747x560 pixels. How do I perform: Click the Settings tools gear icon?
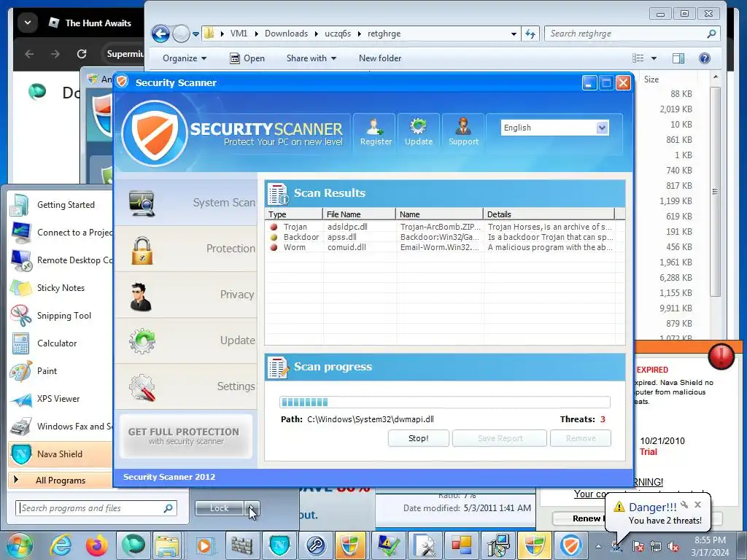(x=142, y=387)
